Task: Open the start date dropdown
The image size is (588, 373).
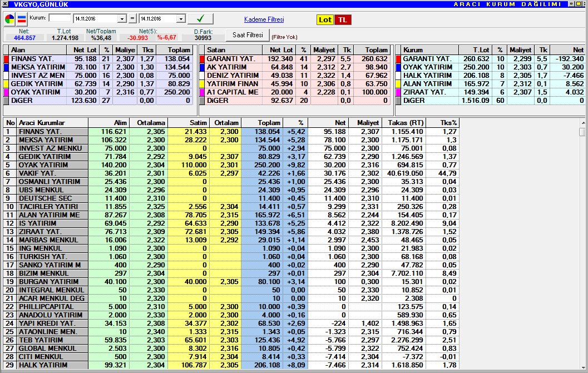Action: click(122, 19)
